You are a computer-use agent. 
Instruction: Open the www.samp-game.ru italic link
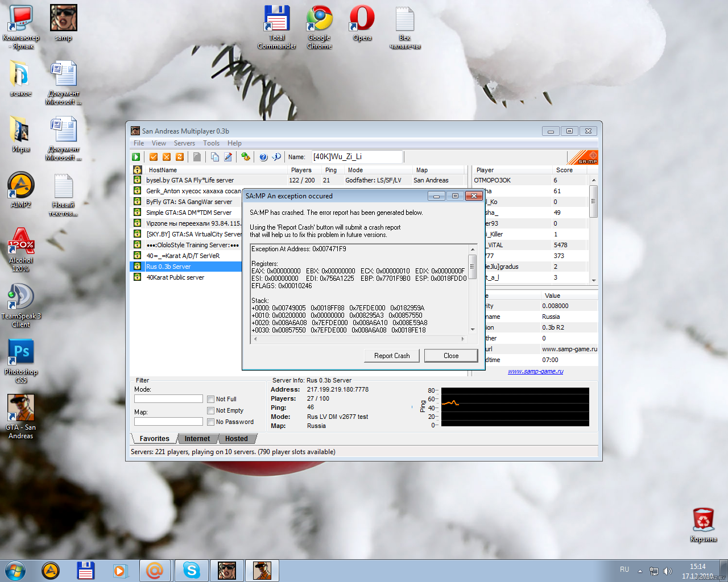point(536,371)
